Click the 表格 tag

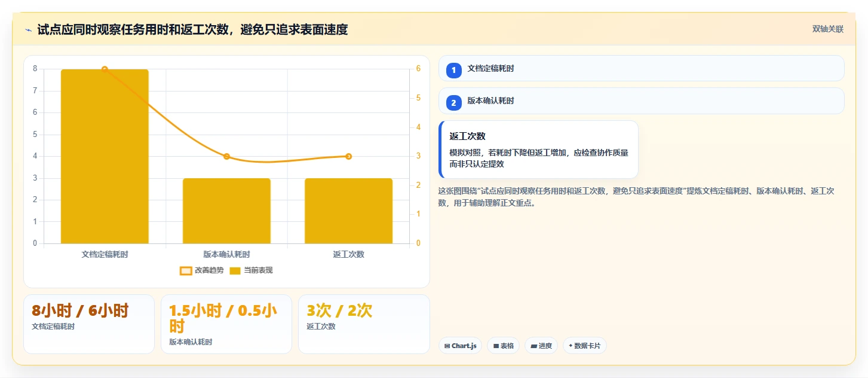click(x=503, y=346)
